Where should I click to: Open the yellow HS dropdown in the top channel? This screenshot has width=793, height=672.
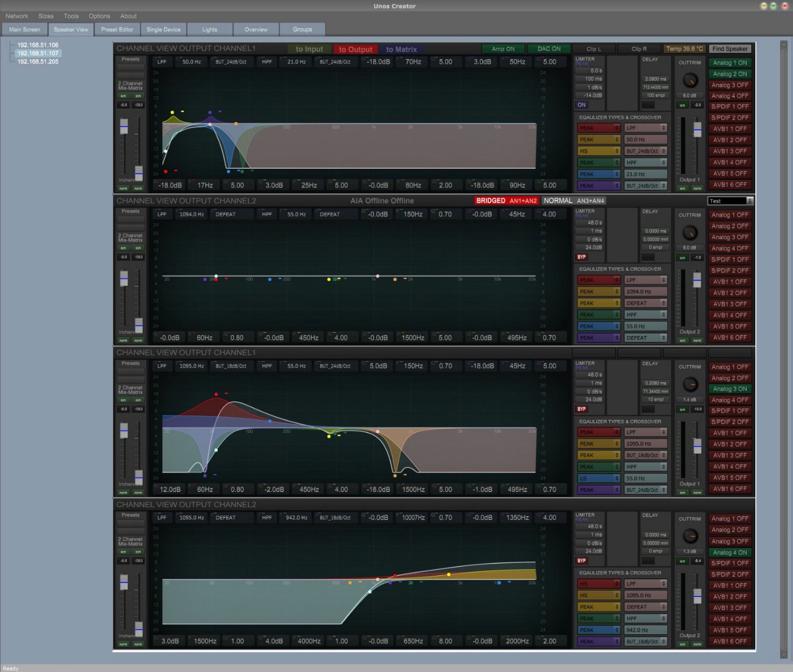(599, 151)
